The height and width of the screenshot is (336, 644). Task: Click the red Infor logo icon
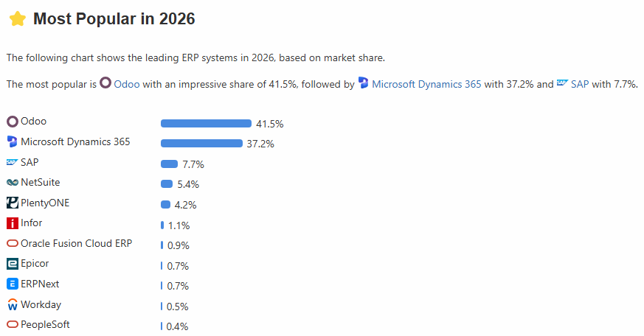(13, 223)
